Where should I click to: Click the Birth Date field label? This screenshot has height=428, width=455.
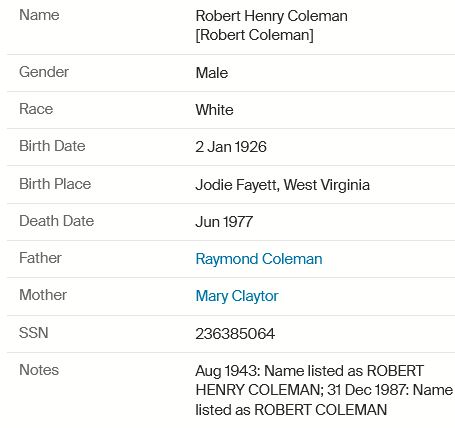[52, 146]
